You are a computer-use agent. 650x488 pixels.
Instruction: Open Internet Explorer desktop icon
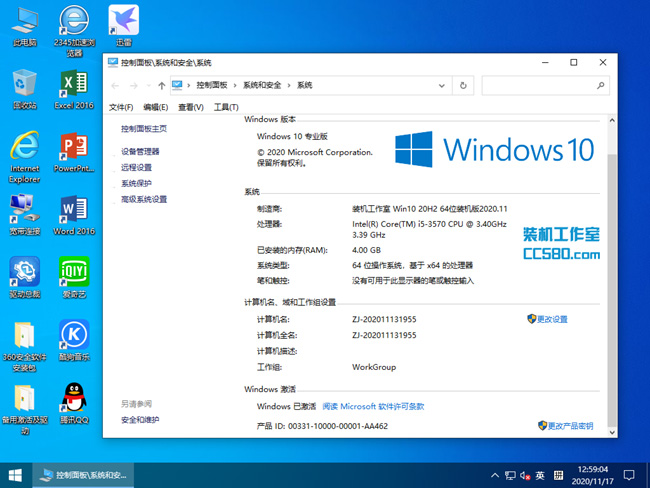(x=25, y=157)
